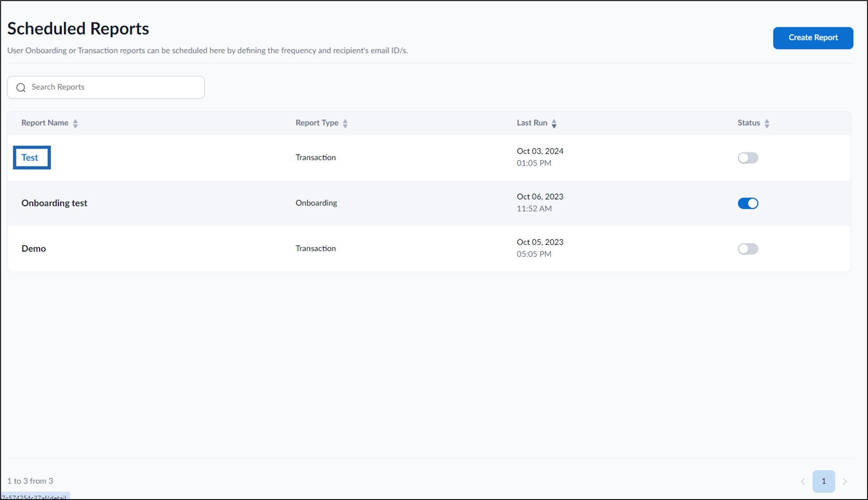This screenshot has width=868, height=500.
Task: Enable the Test report status toggle
Action: pos(748,158)
